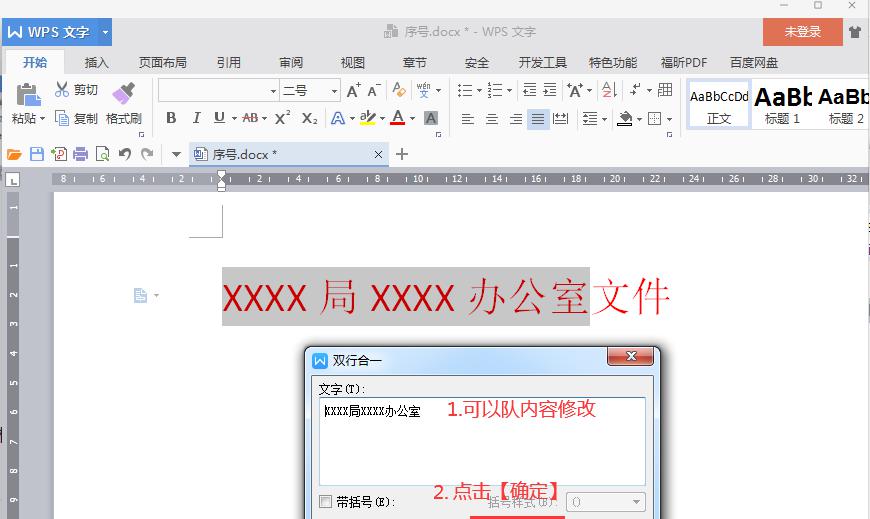Open the 视图 tab
The height and width of the screenshot is (519, 870).
[352, 63]
